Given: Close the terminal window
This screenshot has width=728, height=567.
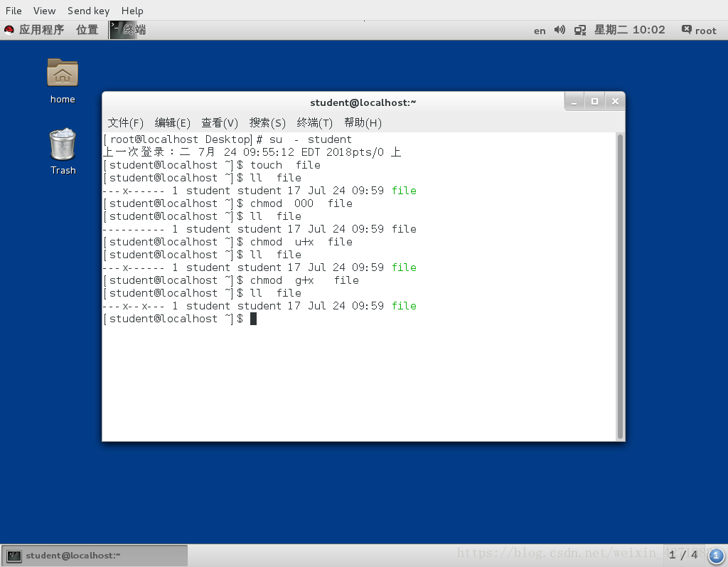Looking at the screenshot, I should pyautogui.click(x=615, y=102).
